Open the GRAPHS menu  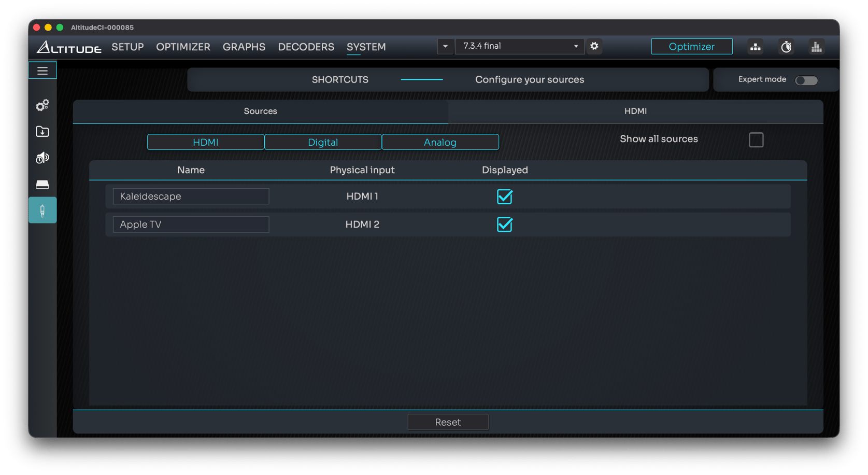244,47
